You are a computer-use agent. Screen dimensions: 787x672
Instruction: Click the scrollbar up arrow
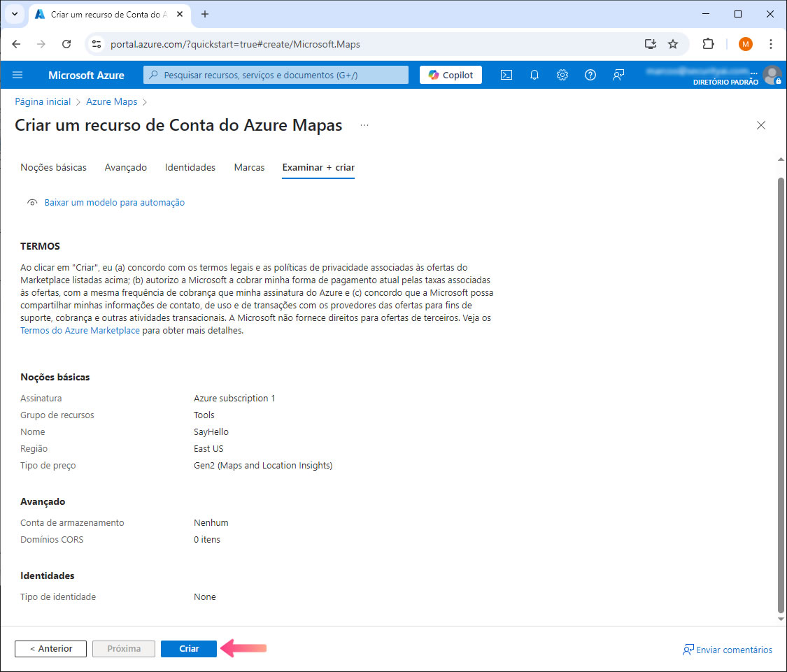pos(781,159)
